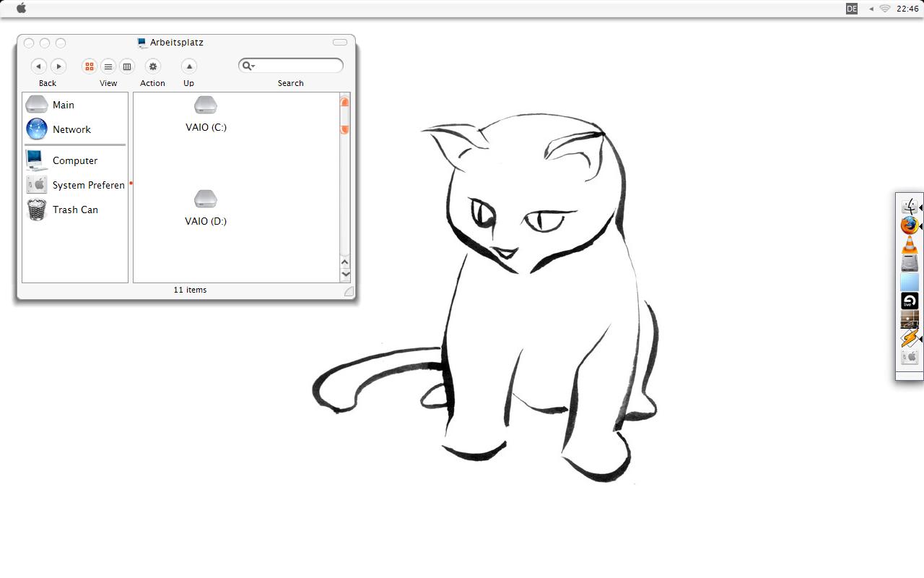Click the DE keyboard language indicator
Screen dimensions: 924x578
852,9
